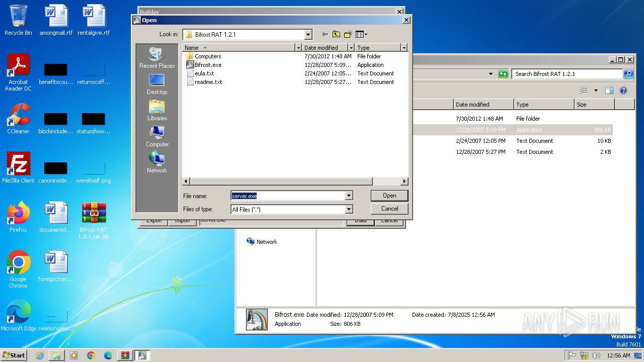Toggle the Explorer preview pane
The image size is (644, 362).
(x=609, y=90)
